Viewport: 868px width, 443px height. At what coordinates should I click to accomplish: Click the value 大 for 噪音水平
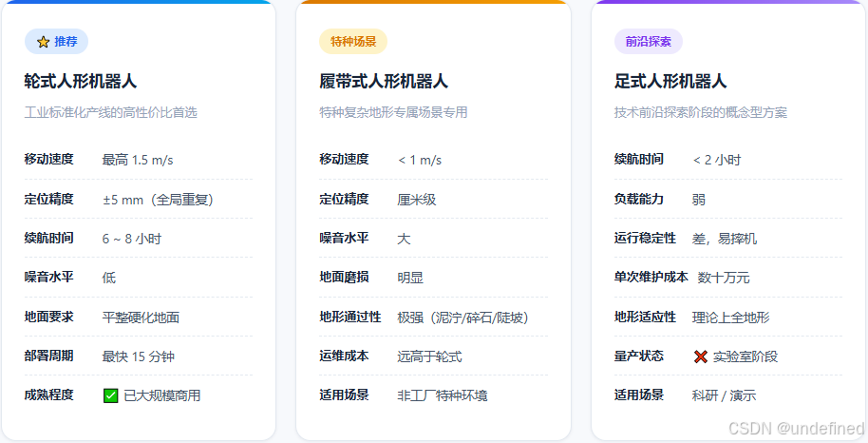[405, 239]
